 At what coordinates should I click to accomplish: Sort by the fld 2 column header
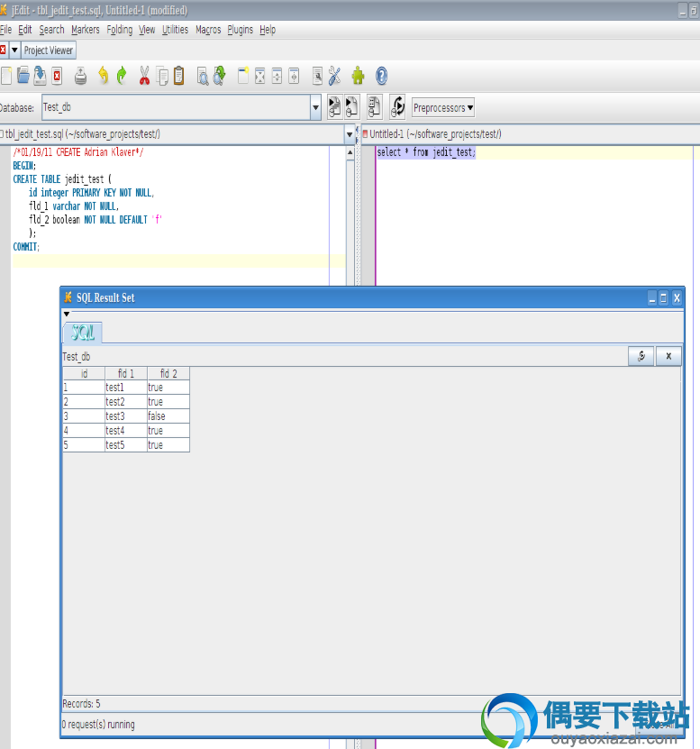pyautogui.click(x=168, y=373)
